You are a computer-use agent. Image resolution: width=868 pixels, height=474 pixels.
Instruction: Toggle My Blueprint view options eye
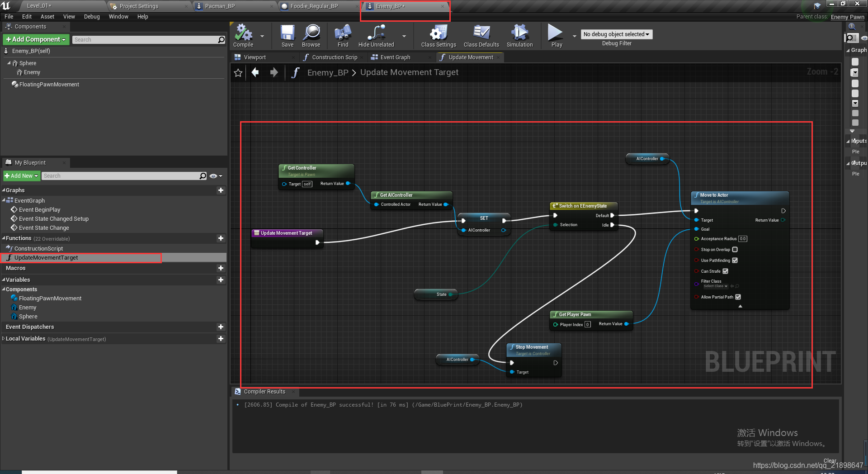point(216,176)
